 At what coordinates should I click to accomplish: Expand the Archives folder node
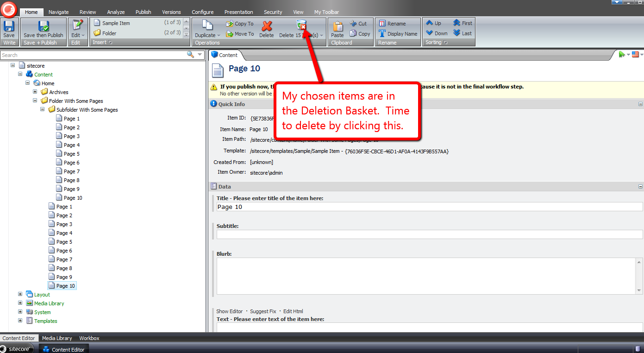(35, 92)
